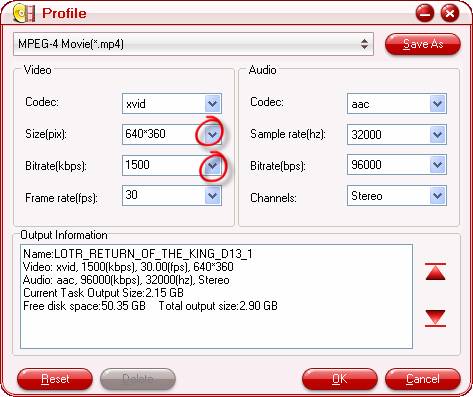
Task: Open the audio Codec aac dropdown
Action: [x=437, y=104]
